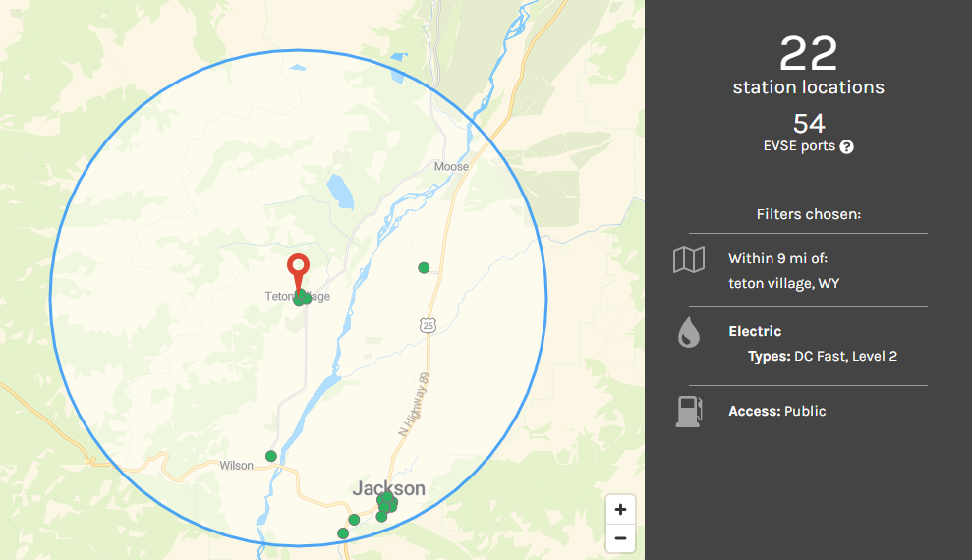Click the 'Filters chosen:' heading
Image resolution: width=972 pixels, height=560 pixels.
click(808, 214)
